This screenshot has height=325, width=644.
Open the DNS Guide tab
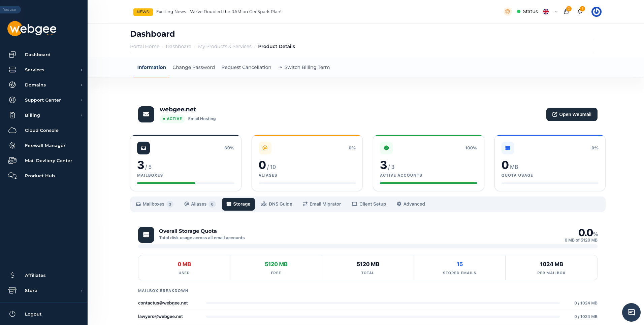pos(277,204)
